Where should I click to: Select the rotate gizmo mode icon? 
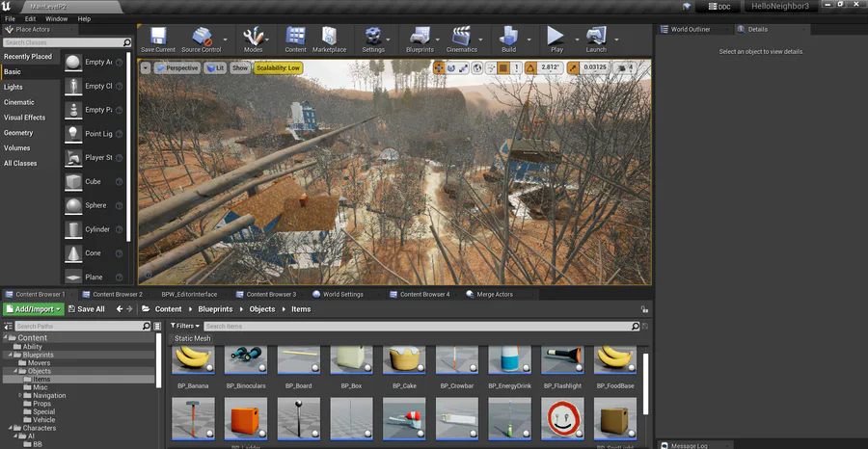[x=451, y=68]
